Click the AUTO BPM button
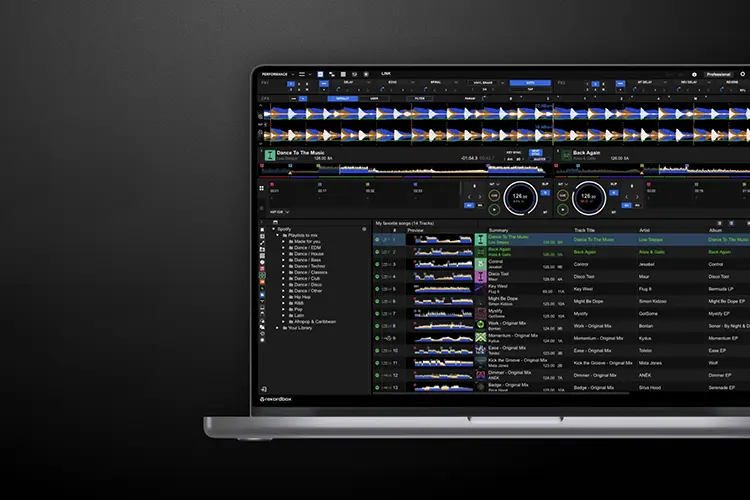Image resolution: width=750 pixels, height=500 pixels. click(x=530, y=83)
